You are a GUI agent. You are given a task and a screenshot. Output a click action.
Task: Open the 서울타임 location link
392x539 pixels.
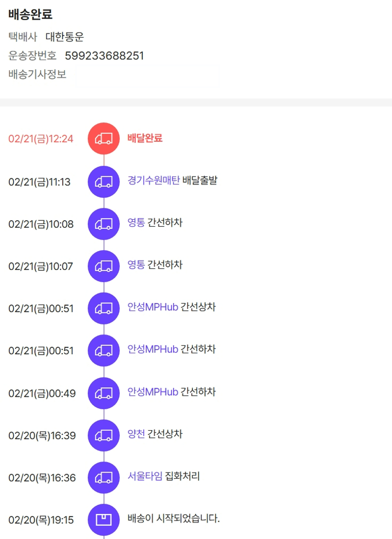[x=145, y=476]
